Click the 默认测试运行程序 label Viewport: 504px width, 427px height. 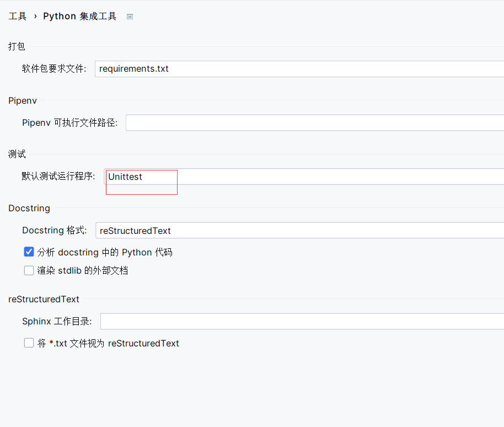point(58,177)
